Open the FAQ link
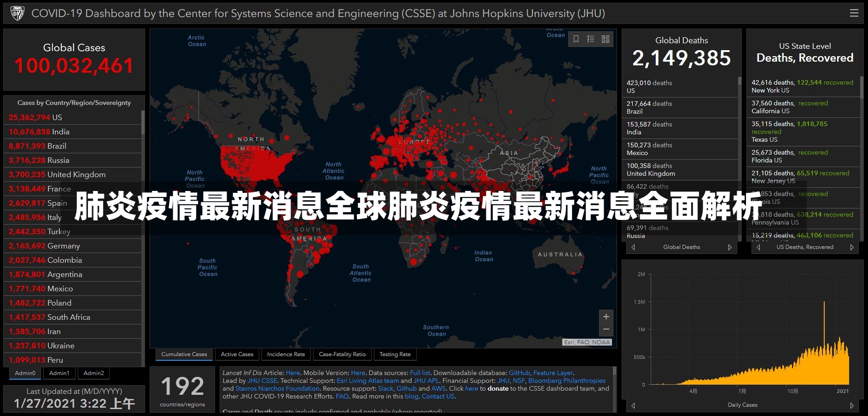 (342, 396)
